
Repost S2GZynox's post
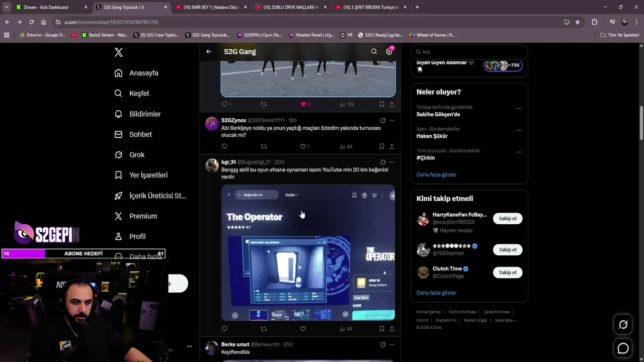click(x=264, y=146)
